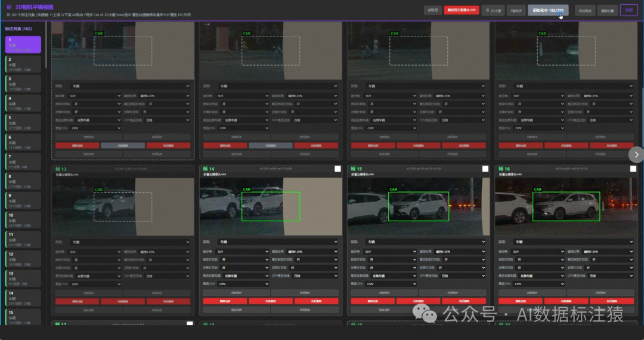Click the frame 16 camera image
Viewport: 644px width, 340px height.
coord(566,206)
